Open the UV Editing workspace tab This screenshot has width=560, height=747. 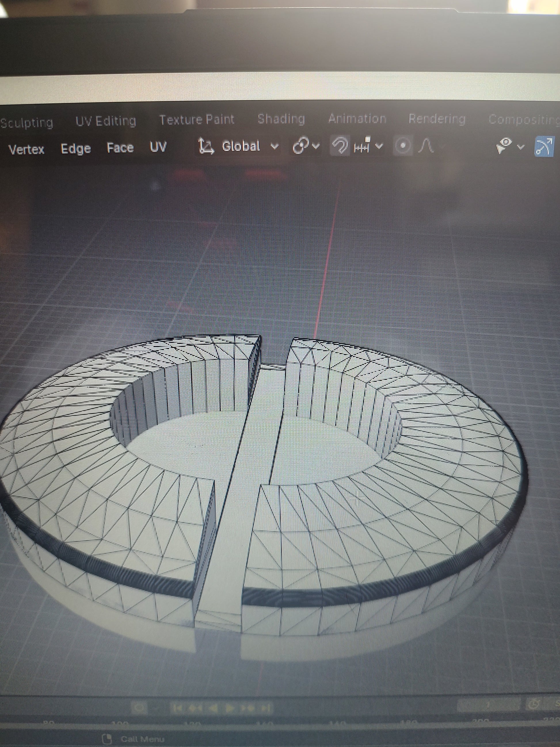(x=106, y=121)
